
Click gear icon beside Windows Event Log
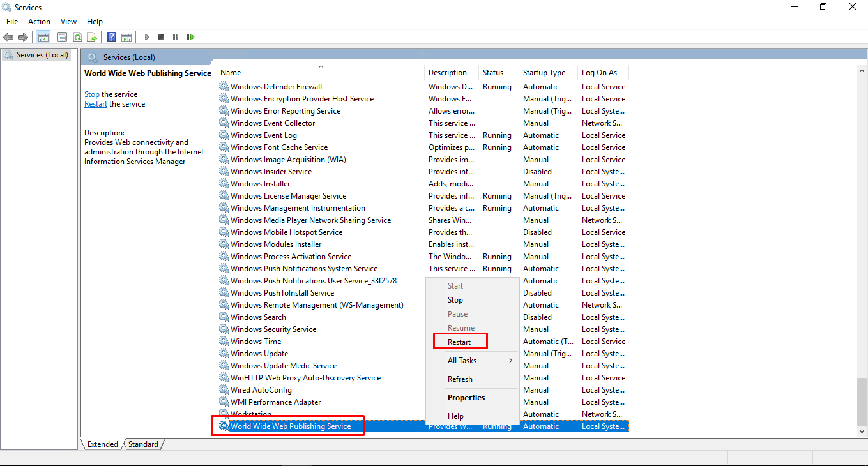pos(224,135)
